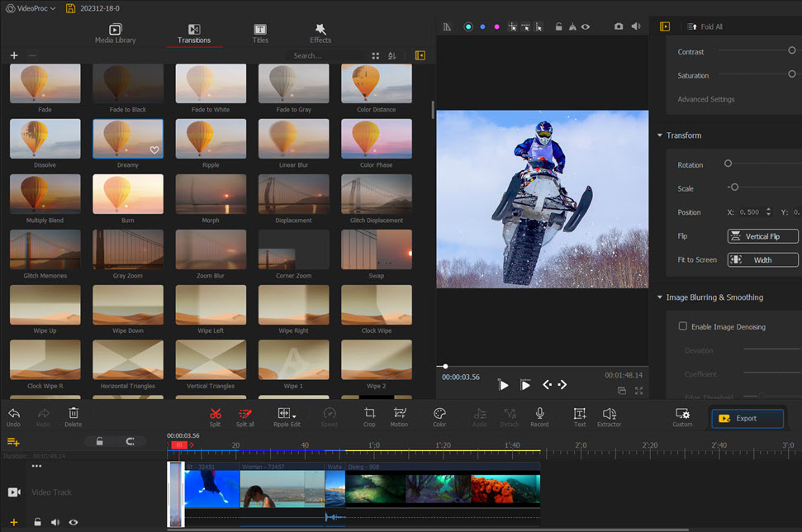Enable Image Denoising checkbox

point(683,326)
